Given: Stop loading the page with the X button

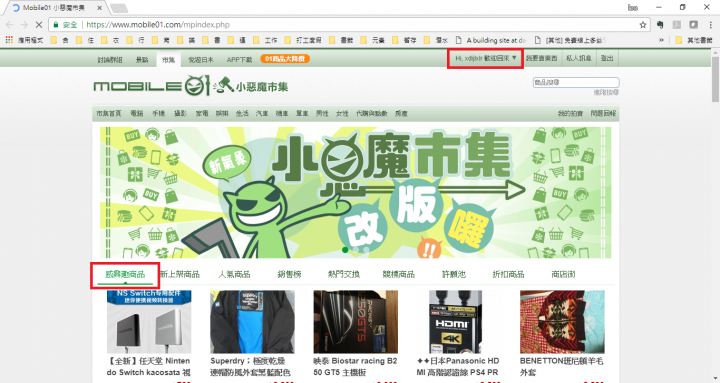Looking at the screenshot, I should (39, 25).
